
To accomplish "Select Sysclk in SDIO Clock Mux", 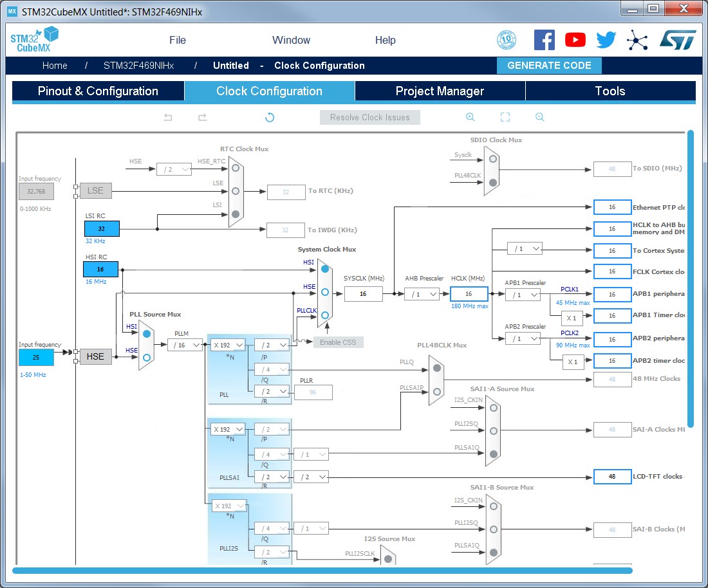I will click(x=493, y=159).
